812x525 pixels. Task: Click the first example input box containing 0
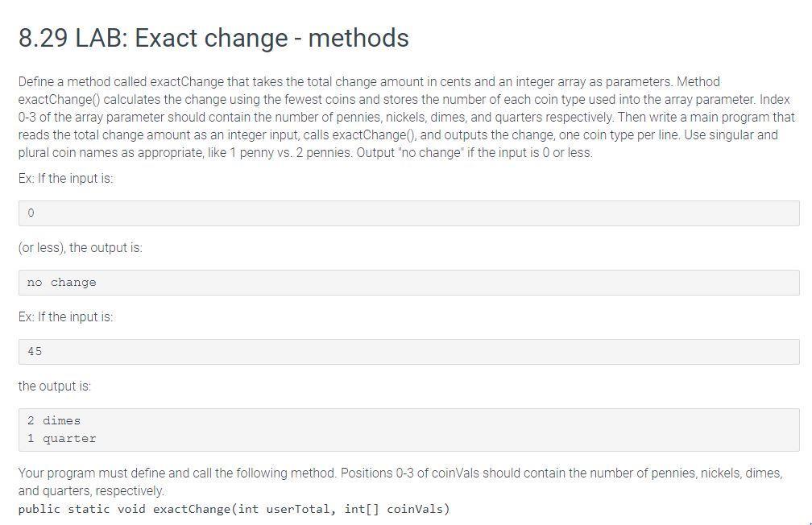click(408, 213)
